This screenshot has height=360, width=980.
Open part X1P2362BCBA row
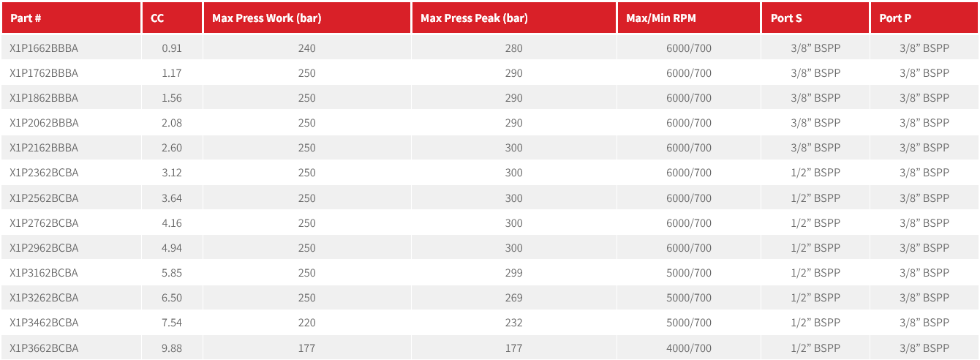coord(490,173)
